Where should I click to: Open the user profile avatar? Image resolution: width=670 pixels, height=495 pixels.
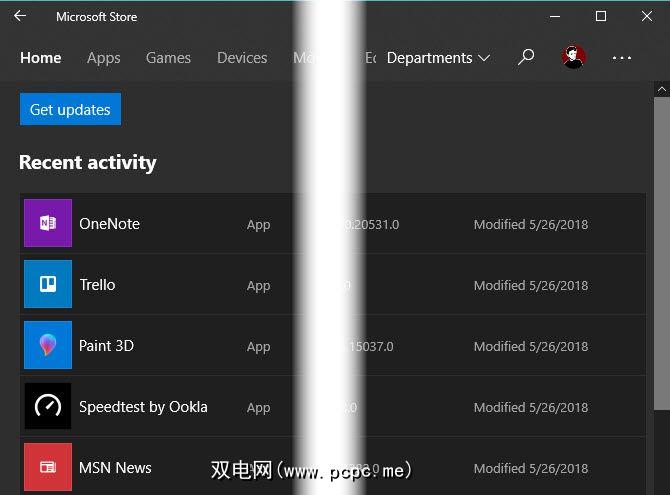(x=573, y=57)
